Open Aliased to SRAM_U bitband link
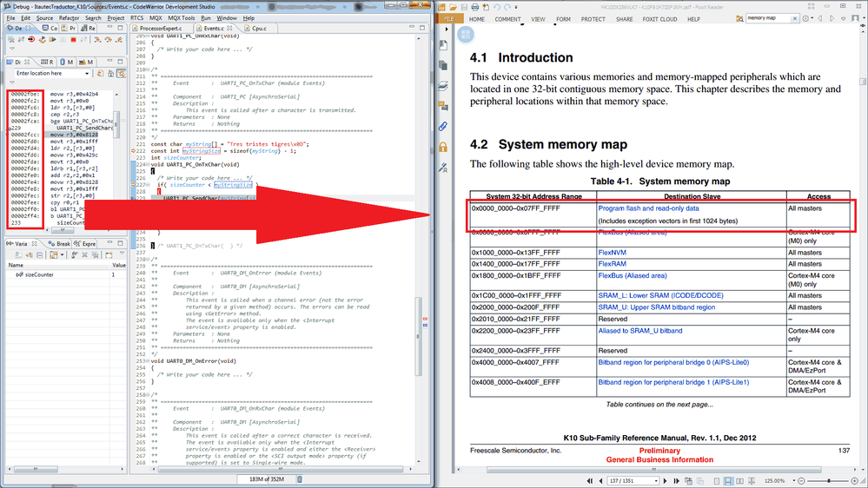 (640, 330)
